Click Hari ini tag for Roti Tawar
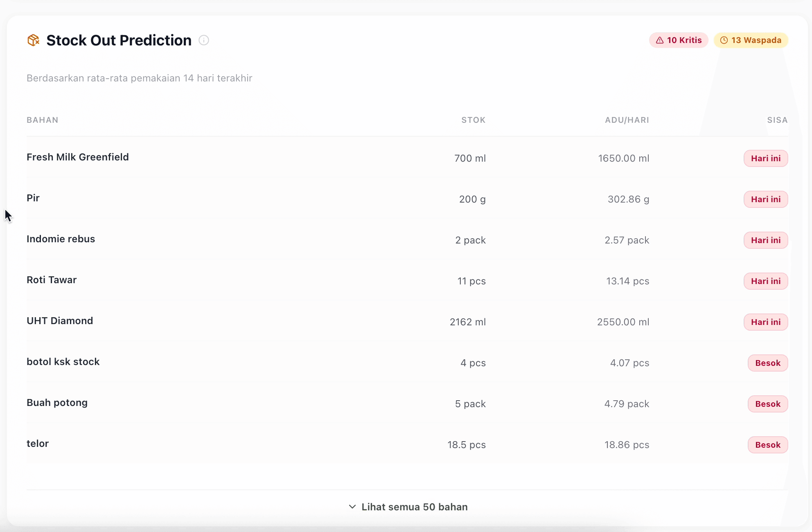 point(766,281)
